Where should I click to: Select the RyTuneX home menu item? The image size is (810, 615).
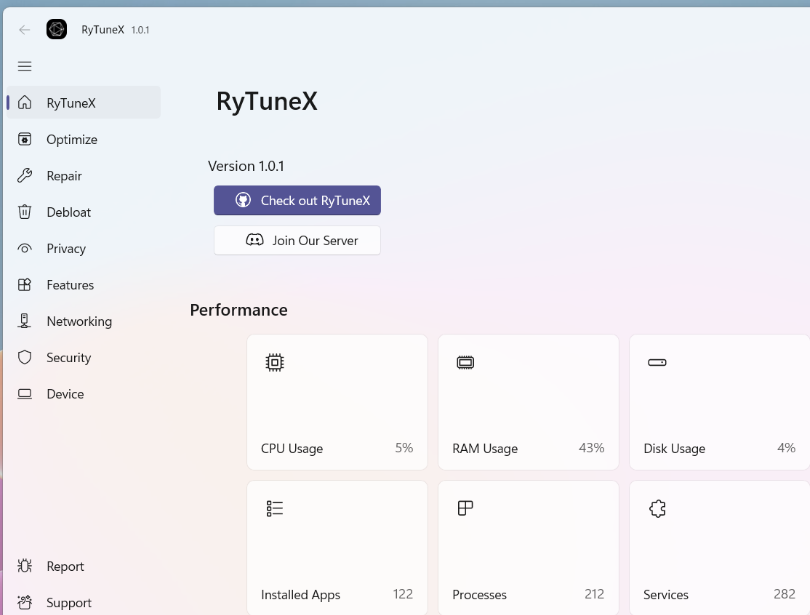tap(70, 102)
